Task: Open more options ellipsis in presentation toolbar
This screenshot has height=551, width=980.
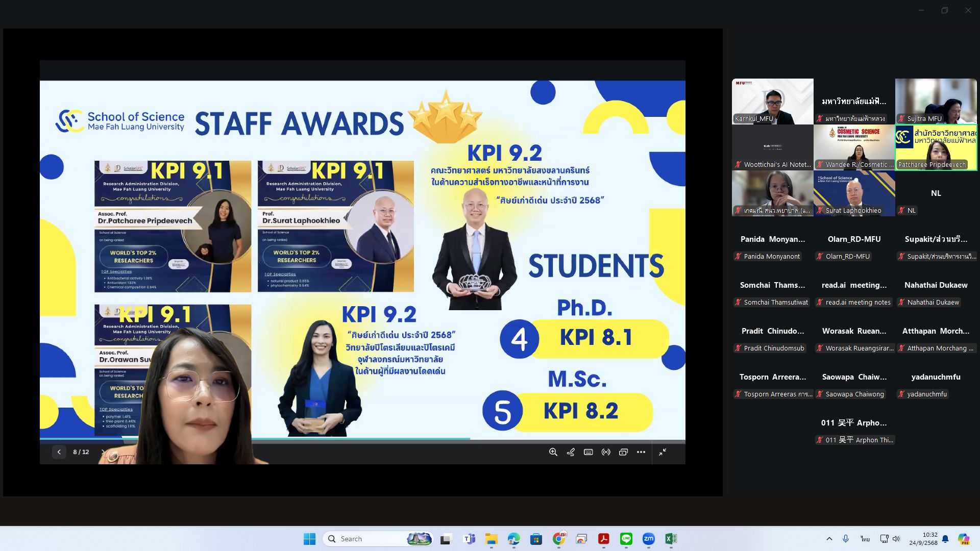Action: [x=641, y=452]
